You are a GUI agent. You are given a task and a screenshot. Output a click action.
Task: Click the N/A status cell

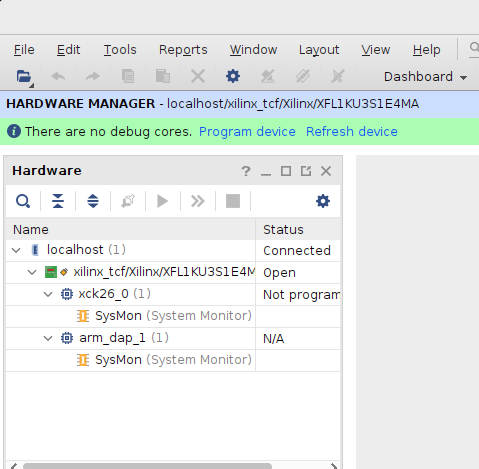[x=298, y=339]
